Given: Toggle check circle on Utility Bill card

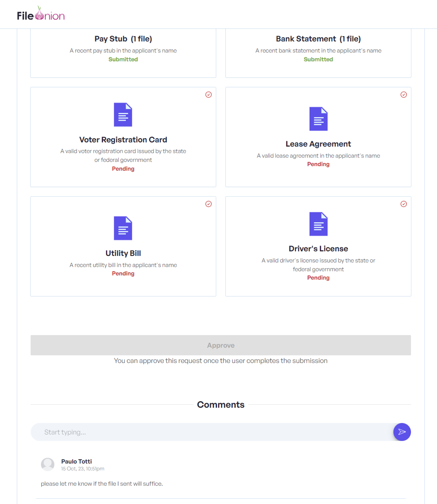Looking at the screenshot, I should click(208, 204).
